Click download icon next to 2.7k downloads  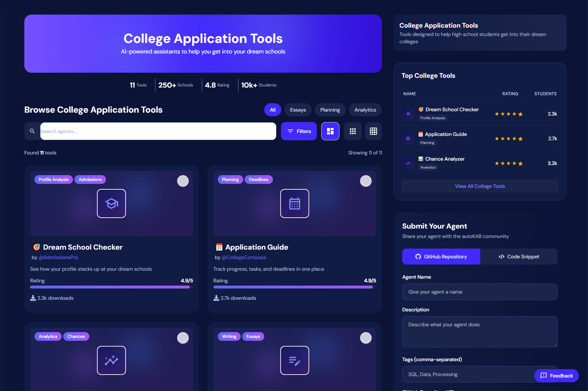pyautogui.click(x=216, y=298)
